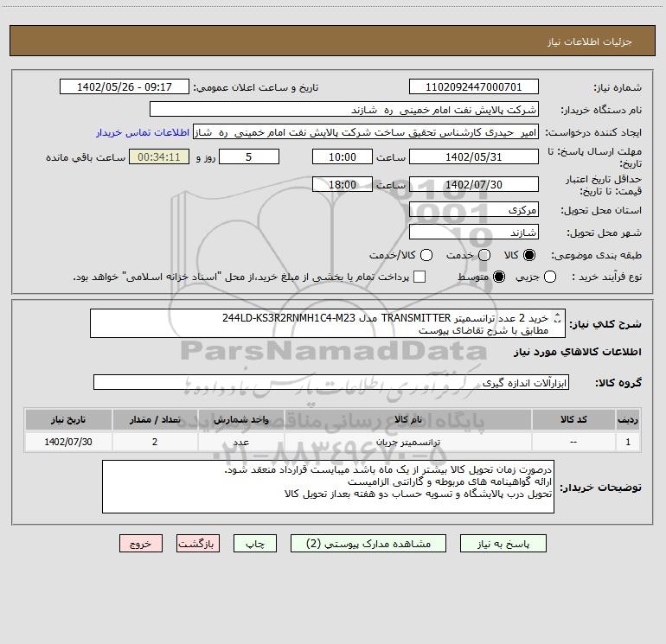Click price validity date field 1402/07/30
The image size is (666, 644).
point(474,184)
